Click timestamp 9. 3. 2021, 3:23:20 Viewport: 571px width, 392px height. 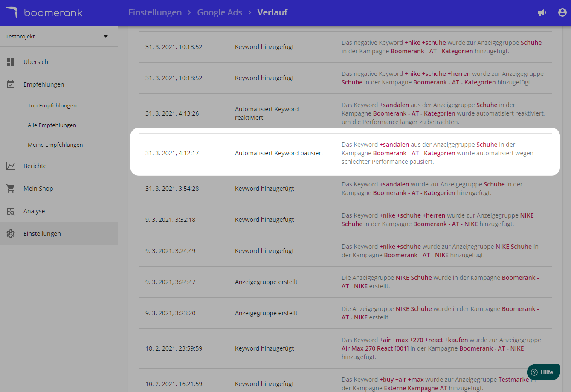[170, 313]
